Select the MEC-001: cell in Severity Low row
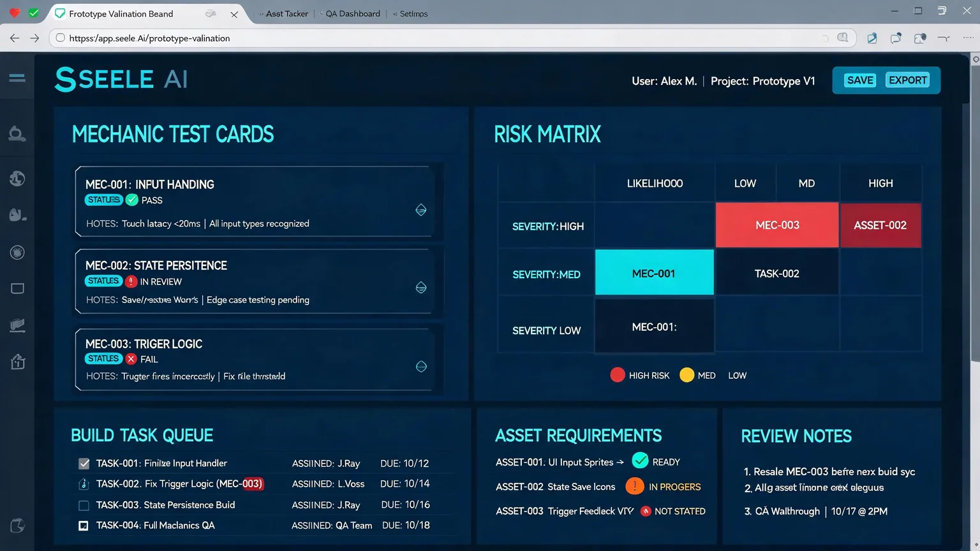Image resolution: width=980 pixels, height=551 pixels. (x=654, y=327)
